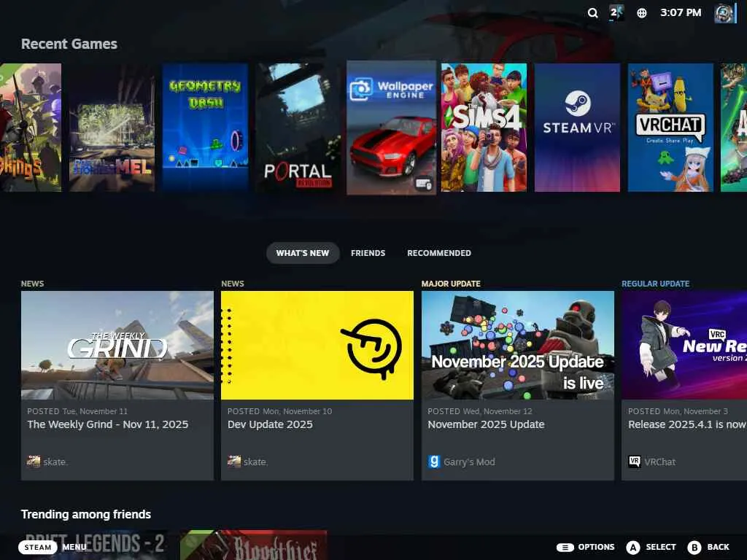The width and height of the screenshot is (747, 560).
Task: Open the yellow Dev Update 2025 image
Action: coord(317,345)
